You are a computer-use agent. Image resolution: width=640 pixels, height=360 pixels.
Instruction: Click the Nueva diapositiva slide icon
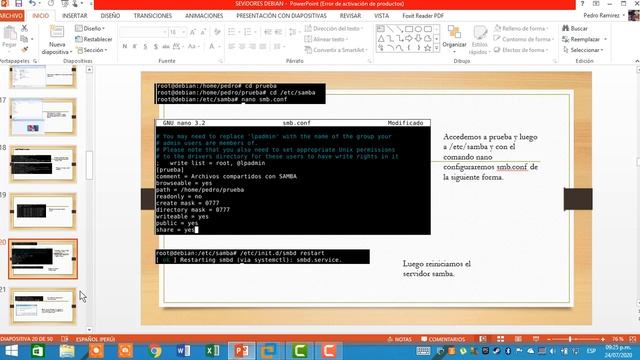57,32
